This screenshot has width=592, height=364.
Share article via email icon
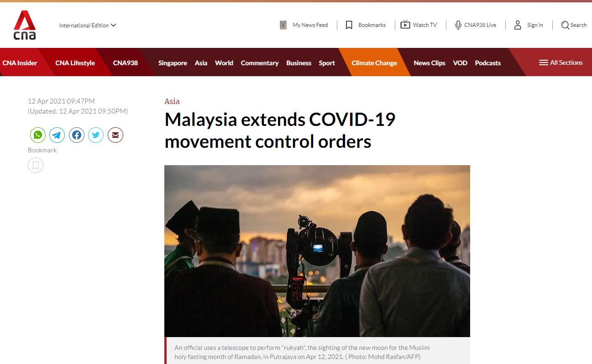(x=115, y=135)
